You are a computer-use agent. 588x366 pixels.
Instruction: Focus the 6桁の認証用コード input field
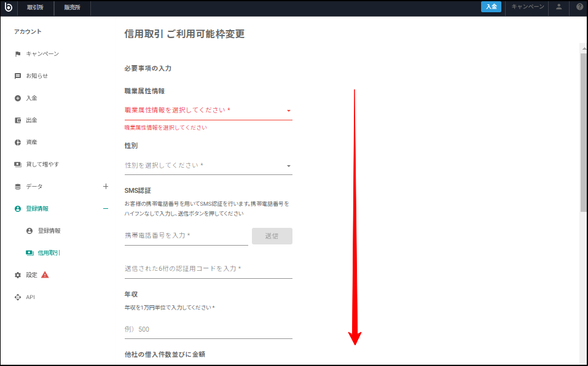(x=208, y=269)
